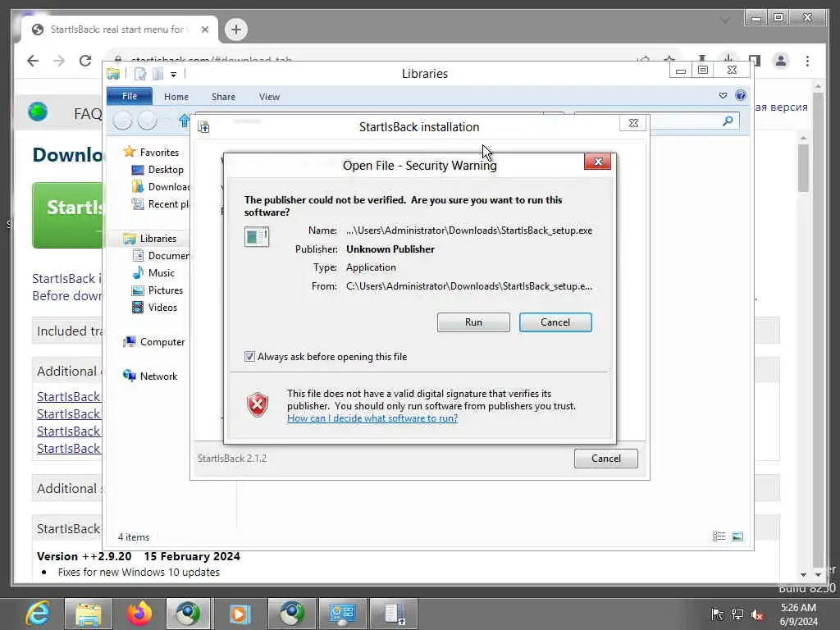
Task: Open Explorer Help icon in Libraries window
Action: [x=741, y=96]
